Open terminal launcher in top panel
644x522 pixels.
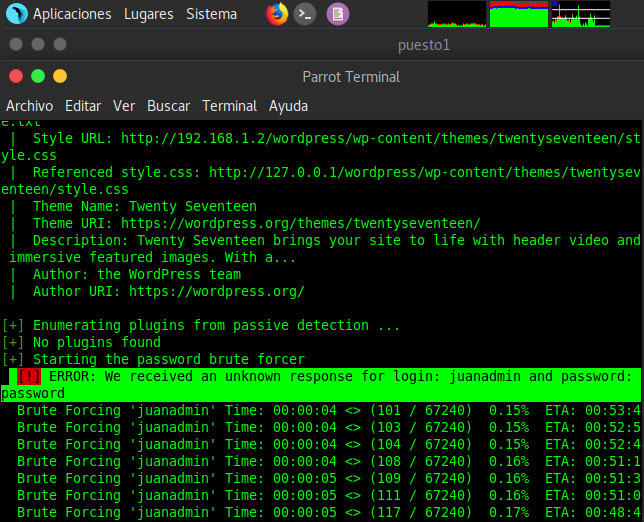305,14
